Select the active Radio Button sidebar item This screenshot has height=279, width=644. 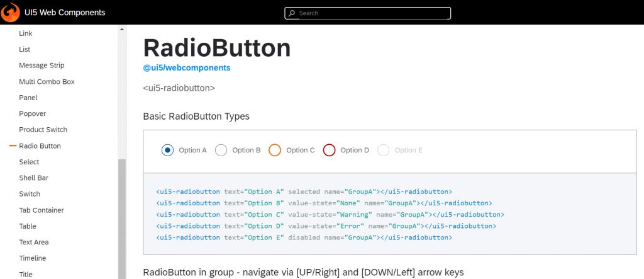[x=40, y=146]
